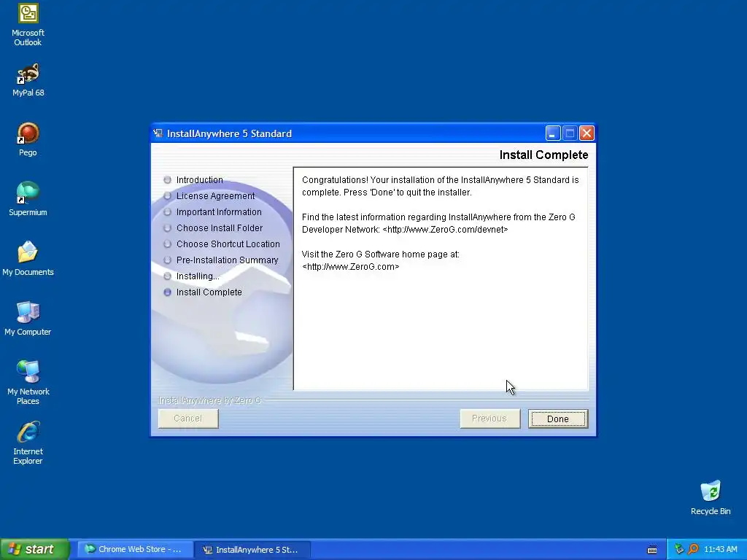Screen dimensions: 747x560
Task: Click the Important Information step label
Action: tap(219, 212)
